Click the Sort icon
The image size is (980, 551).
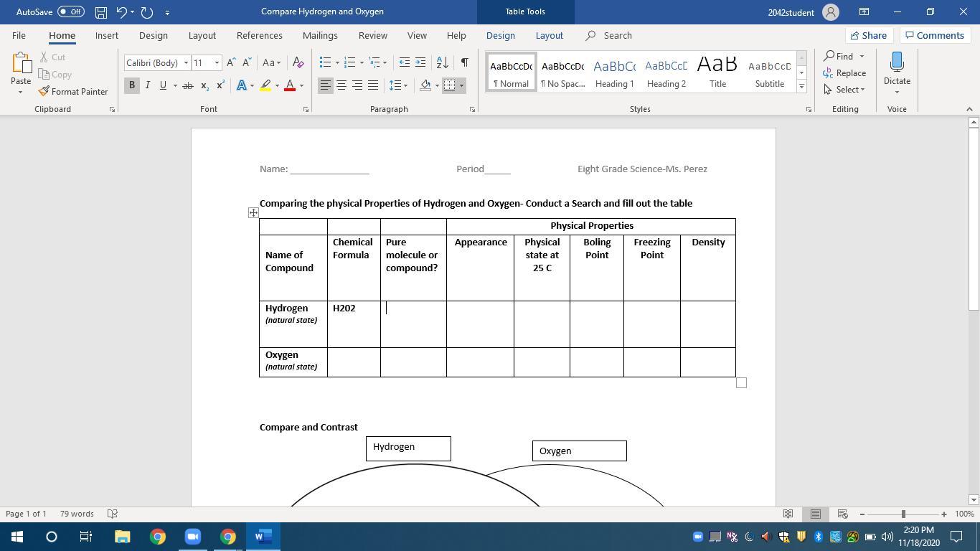[x=443, y=62]
